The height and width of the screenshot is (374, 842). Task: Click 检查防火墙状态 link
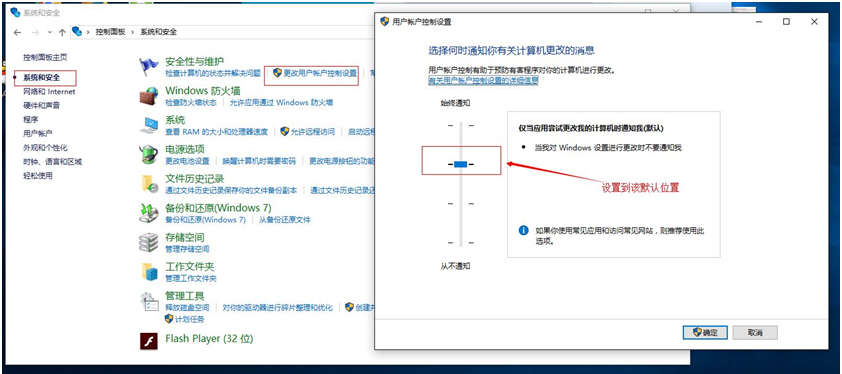(191, 102)
